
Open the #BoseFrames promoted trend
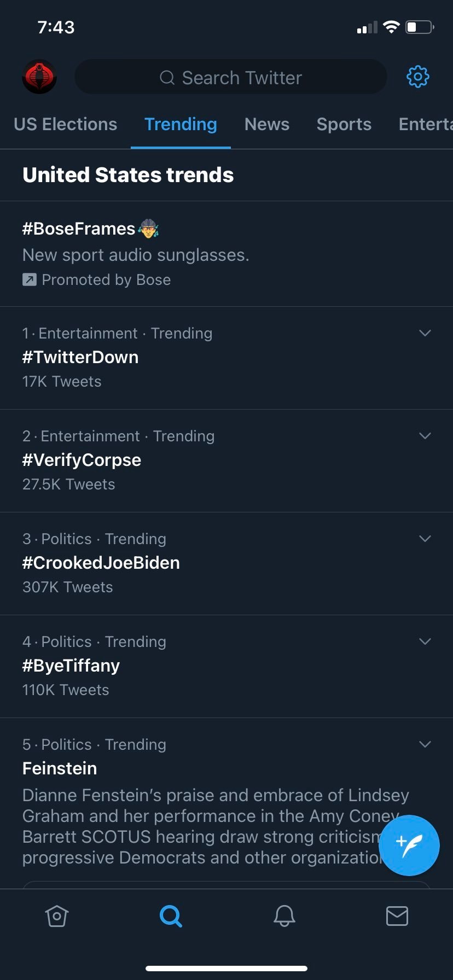tap(79, 229)
